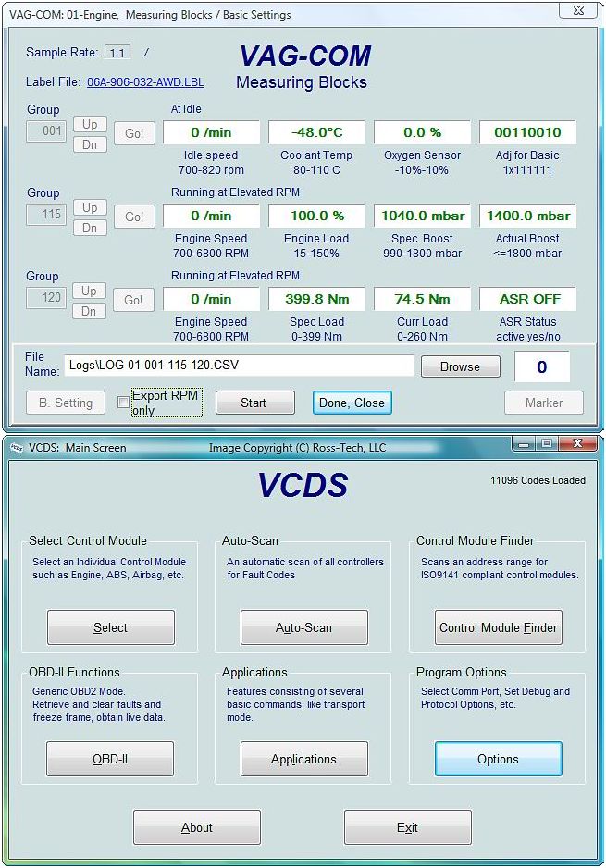
Task: Click the OBD-II button
Action: [110, 759]
